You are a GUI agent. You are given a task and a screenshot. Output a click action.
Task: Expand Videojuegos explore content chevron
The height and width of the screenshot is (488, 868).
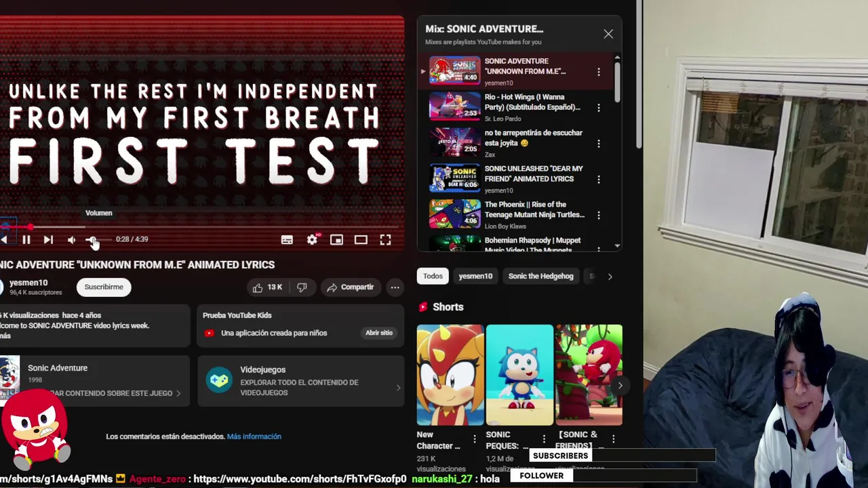pyautogui.click(x=398, y=388)
